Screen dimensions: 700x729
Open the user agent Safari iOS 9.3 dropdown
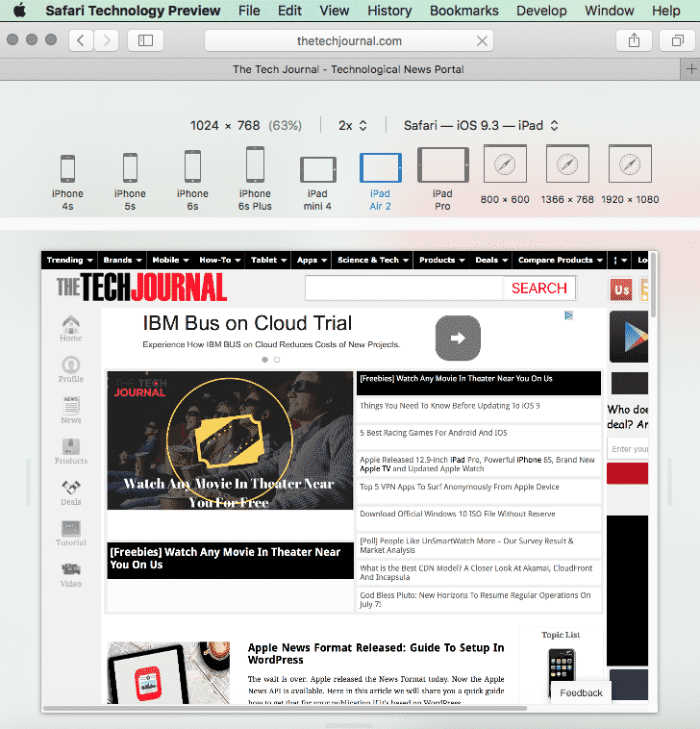[x=480, y=125]
